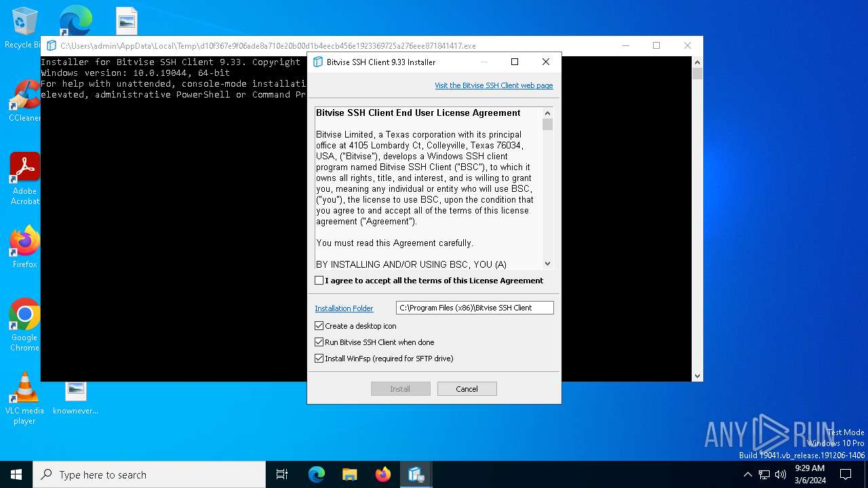
Task: Open the network status tray icon
Action: (764, 474)
